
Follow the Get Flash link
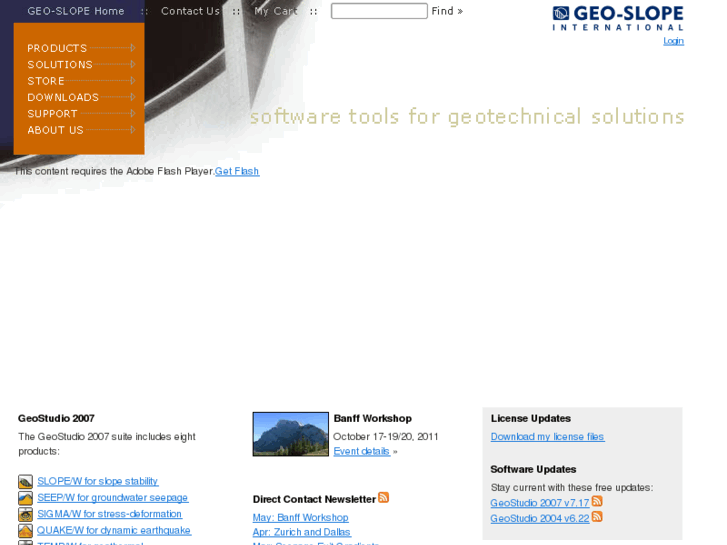pos(237,171)
